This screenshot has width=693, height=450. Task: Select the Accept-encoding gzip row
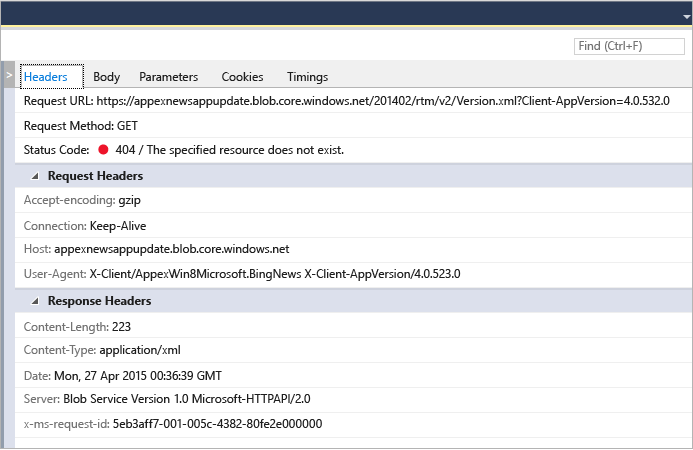coord(354,200)
